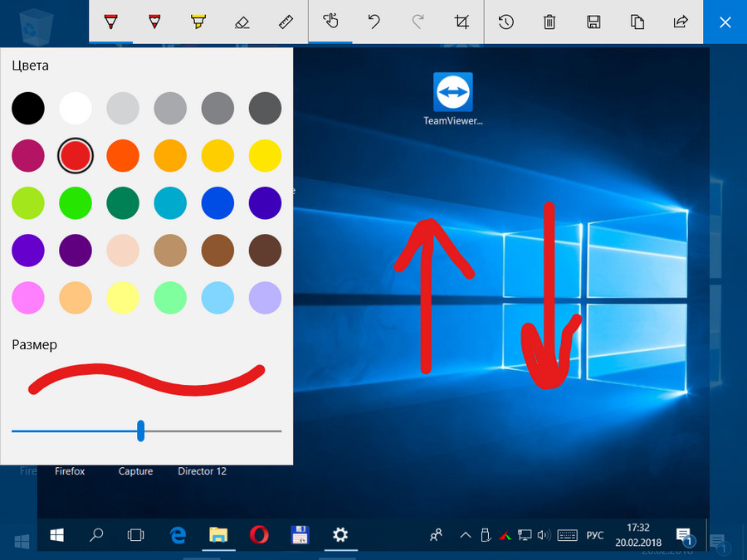Choose the mint light green swatch
This screenshot has width=747, height=560.
[x=170, y=298]
